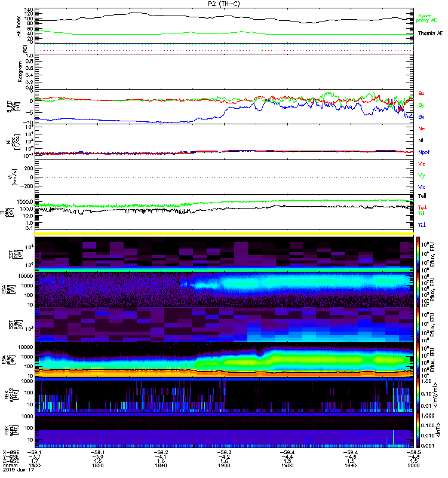This screenshot has height=478, width=448.
Task: Click the ESA electron spectrogram color bar
Action: [x=418, y=360]
